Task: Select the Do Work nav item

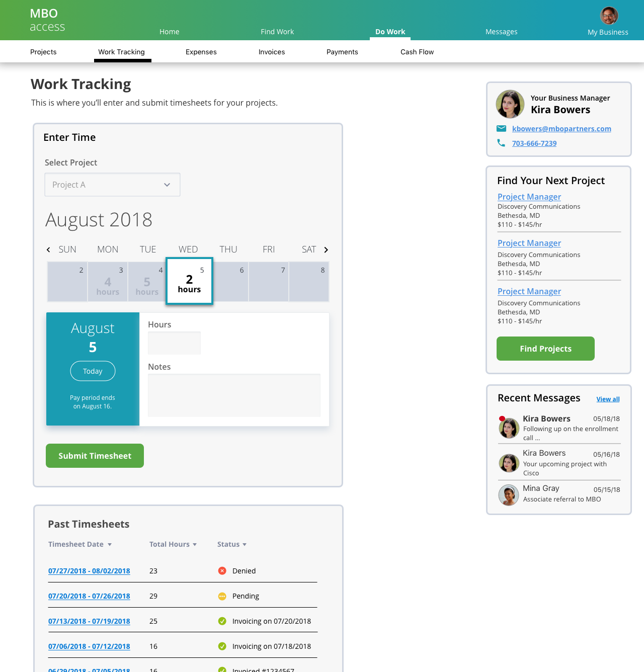Action: pyautogui.click(x=390, y=32)
